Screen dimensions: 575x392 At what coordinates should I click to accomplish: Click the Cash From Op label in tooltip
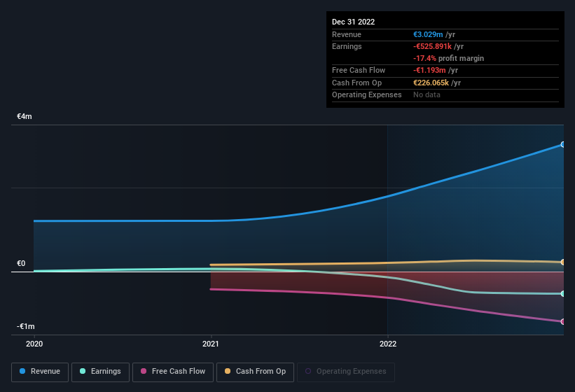coord(356,83)
